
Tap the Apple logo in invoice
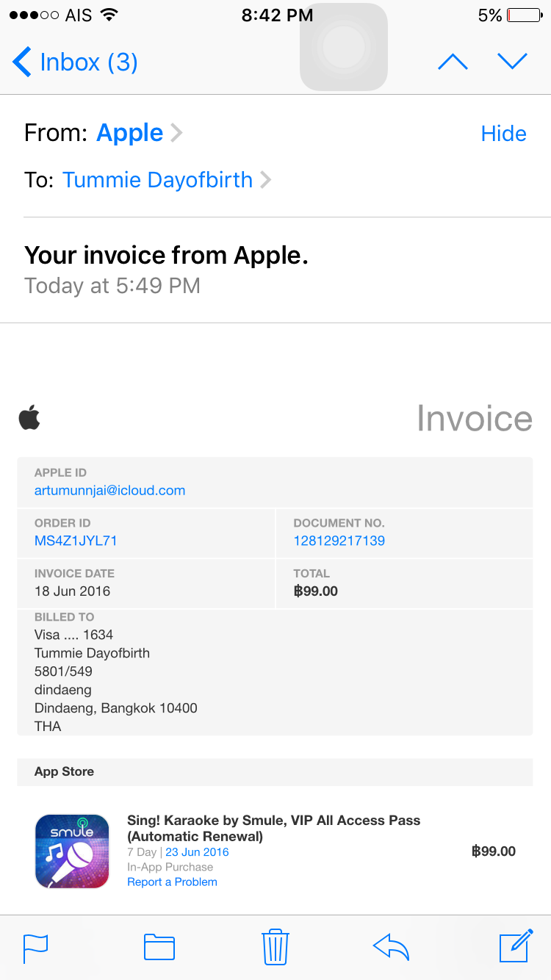click(29, 418)
